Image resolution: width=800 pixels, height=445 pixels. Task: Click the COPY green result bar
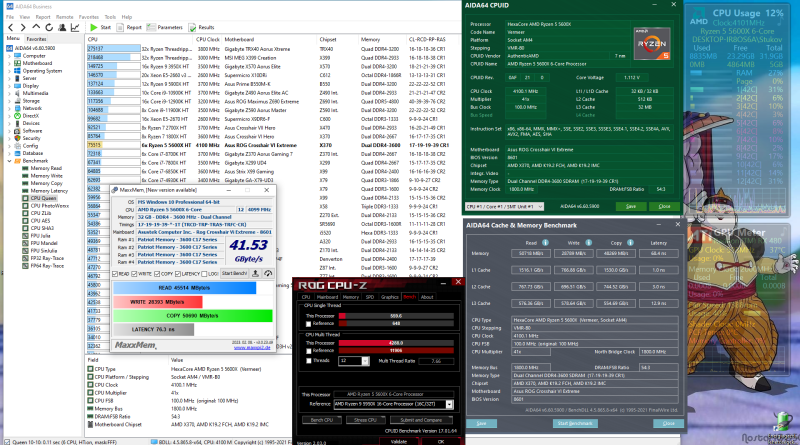192,315
